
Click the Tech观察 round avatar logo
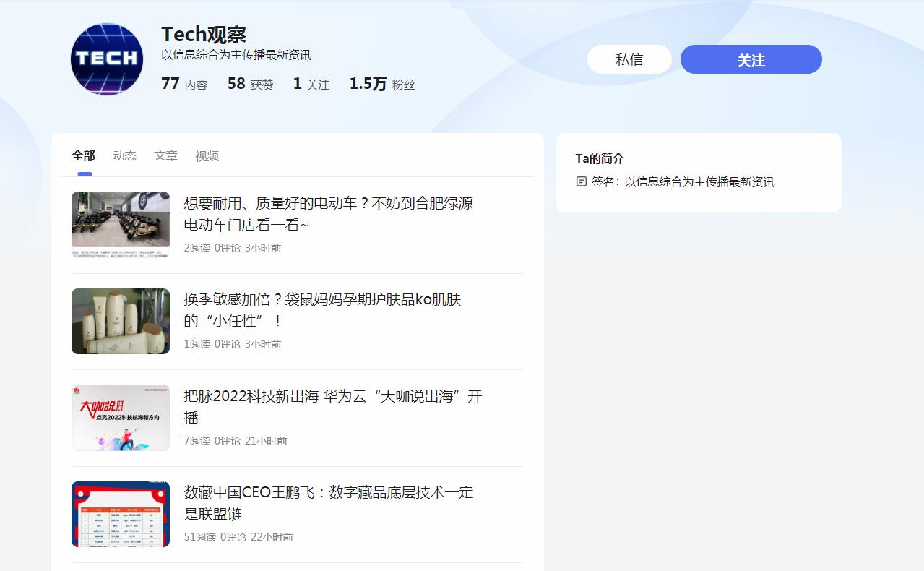(x=107, y=59)
